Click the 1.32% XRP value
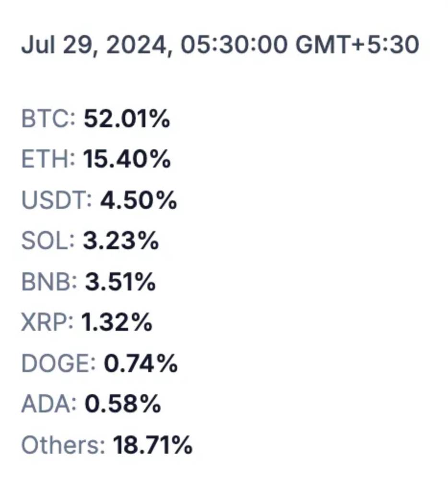This screenshot has width=448, height=483. click(x=117, y=322)
